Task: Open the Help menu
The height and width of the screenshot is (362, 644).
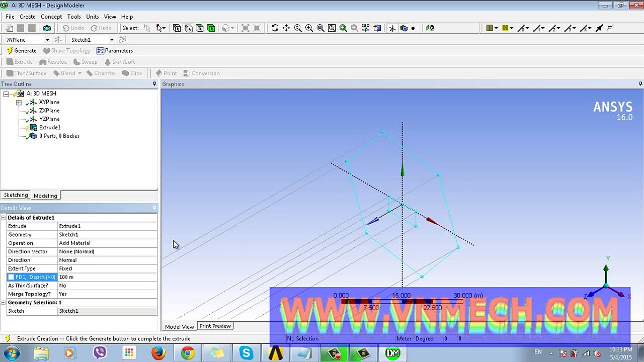Action: [x=127, y=17]
